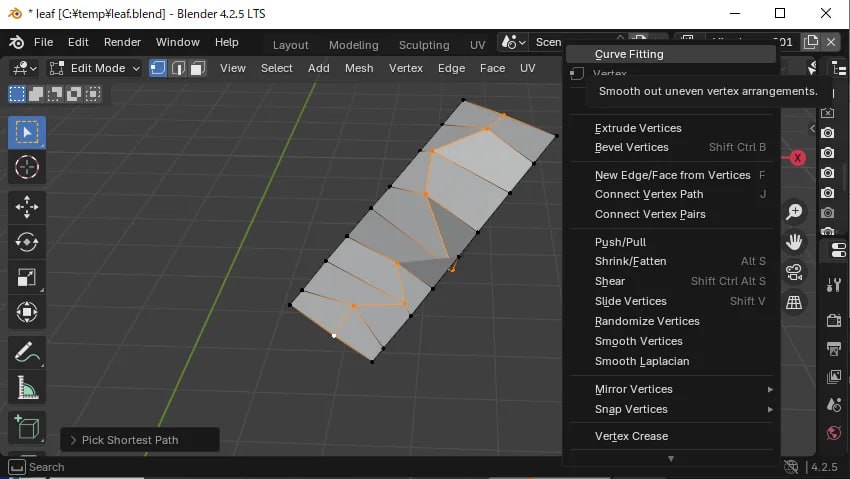The height and width of the screenshot is (479, 850).
Task: Open the Mesh menu in the header
Action: (359, 68)
